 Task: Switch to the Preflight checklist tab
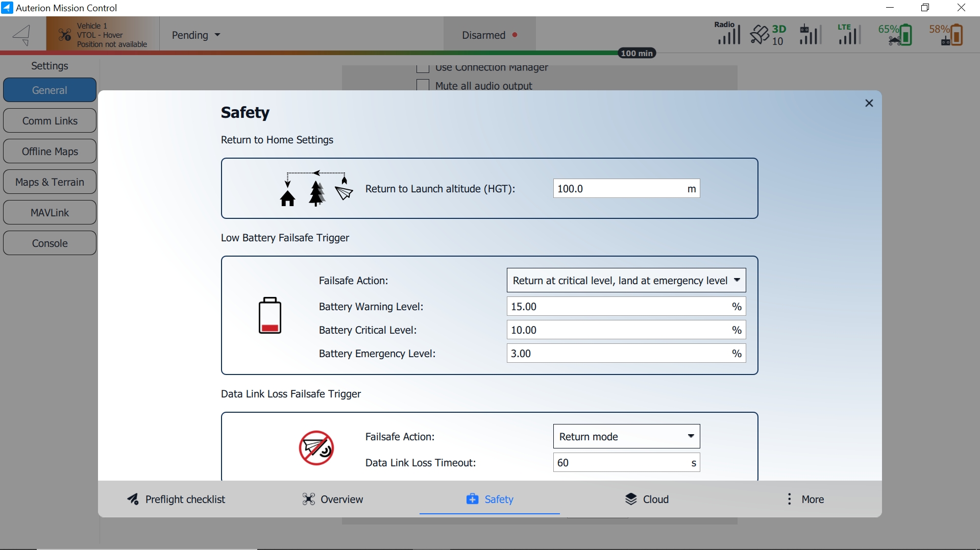[x=176, y=499]
